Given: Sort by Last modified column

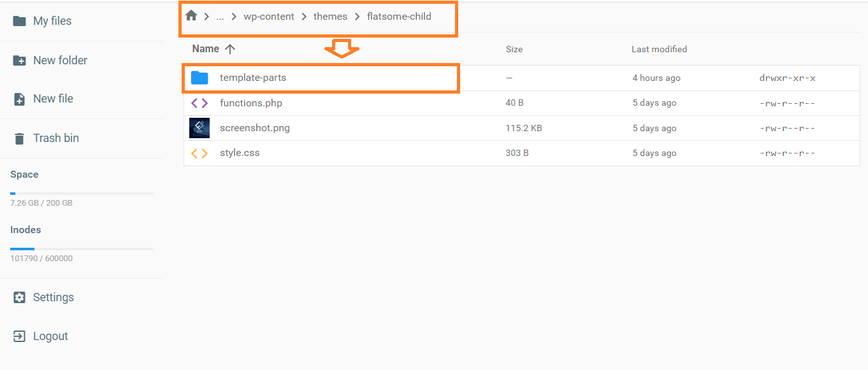Looking at the screenshot, I should [x=659, y=49].
